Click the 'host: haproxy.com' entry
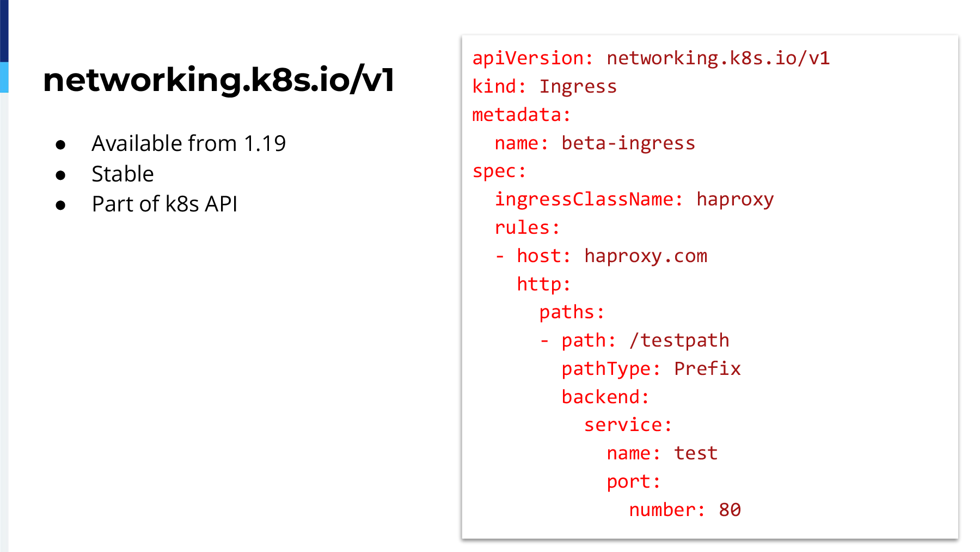 [611, 256]
